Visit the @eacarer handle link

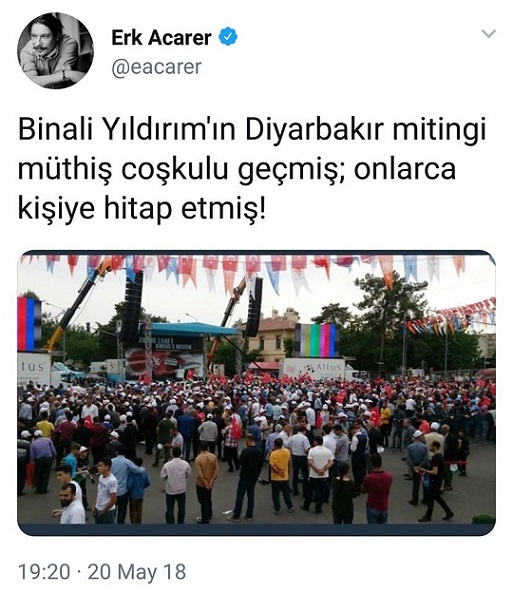(156, 67)
